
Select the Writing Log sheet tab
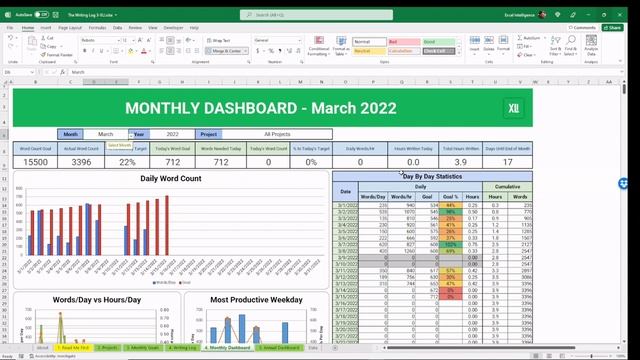(x=182, y=348)
